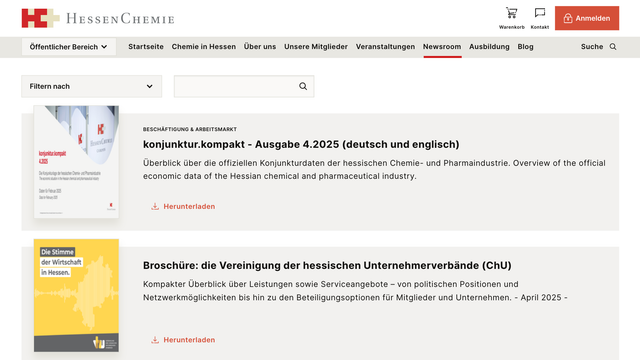Open Veranstaltungen menu item
The width and height of the screenshot is (640, 360).
(x=385, y=47)
